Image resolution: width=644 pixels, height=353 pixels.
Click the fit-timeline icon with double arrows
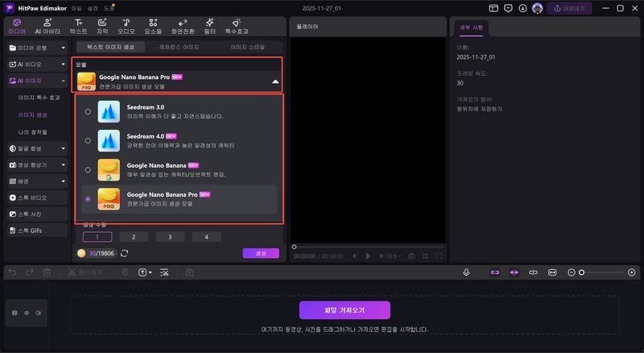point(552,272)
